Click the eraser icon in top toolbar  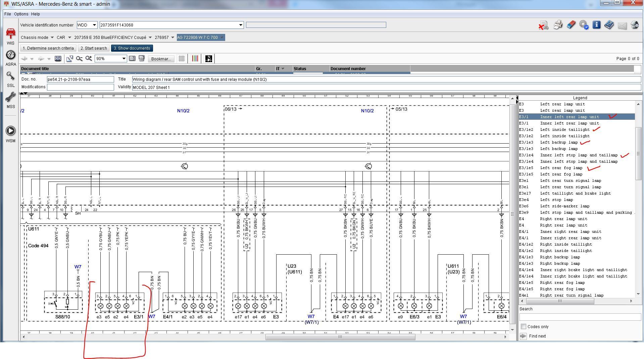pos(571,25)
